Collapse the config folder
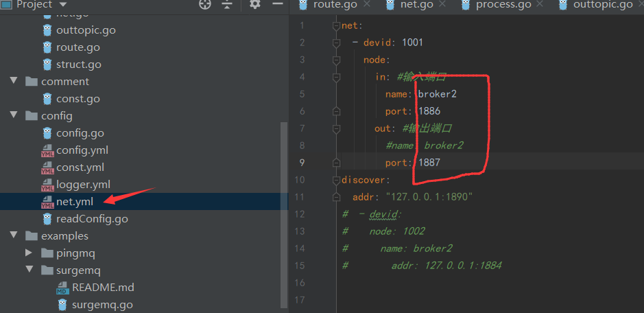The width and height of the screenshot is (644, 313). 14,115
